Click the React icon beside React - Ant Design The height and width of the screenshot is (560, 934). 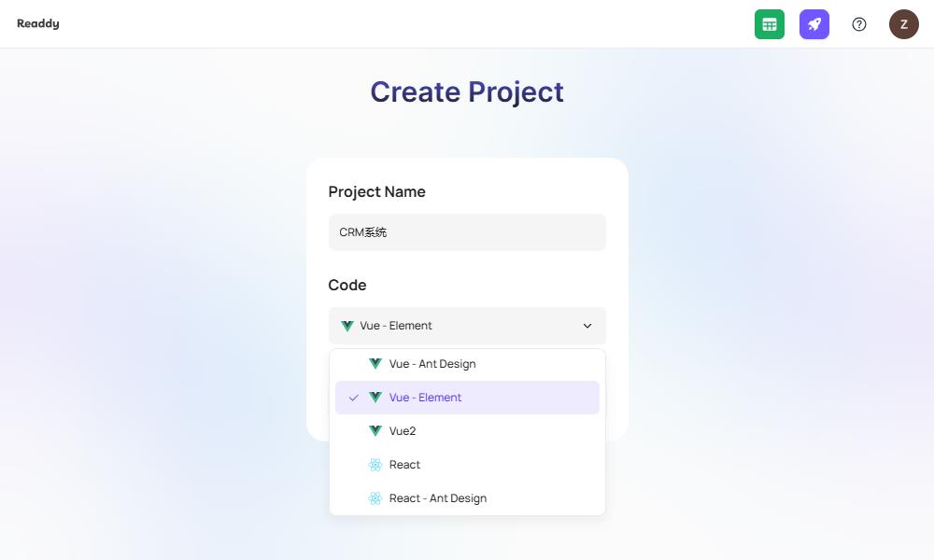click(375, 498)
